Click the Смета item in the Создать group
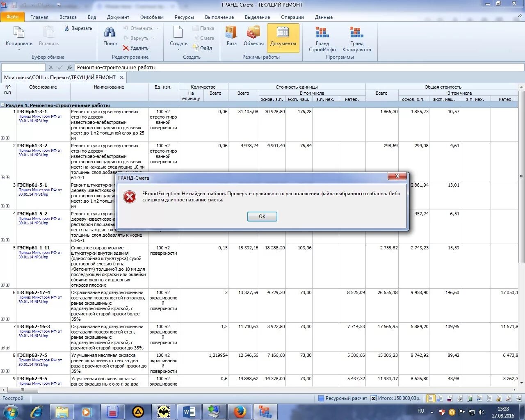 click(203, 38)
